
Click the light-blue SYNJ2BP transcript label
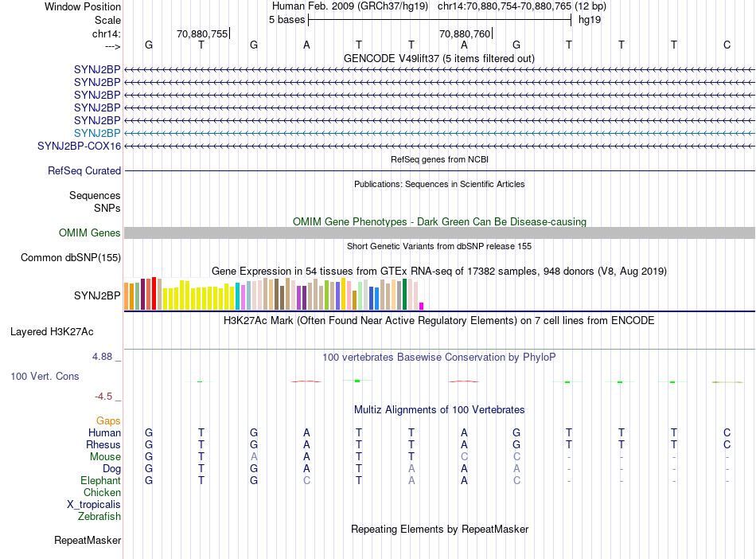point(97,133)
